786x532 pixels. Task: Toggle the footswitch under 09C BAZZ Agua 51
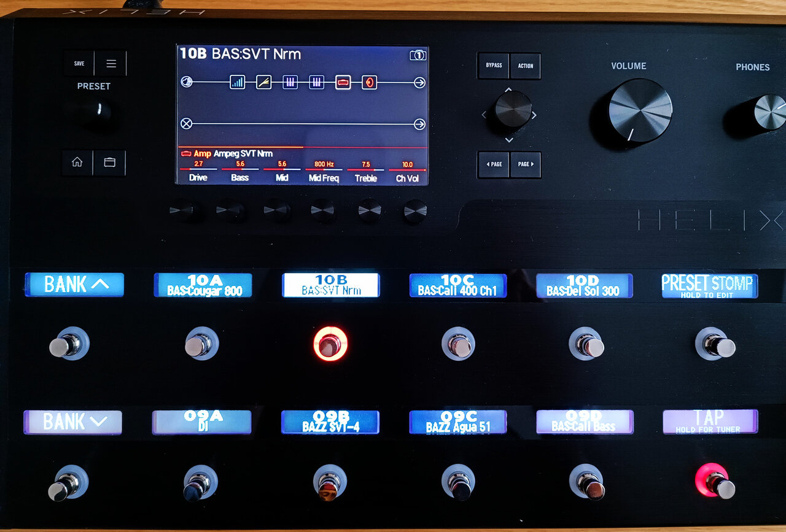click(x=458, y=484)
